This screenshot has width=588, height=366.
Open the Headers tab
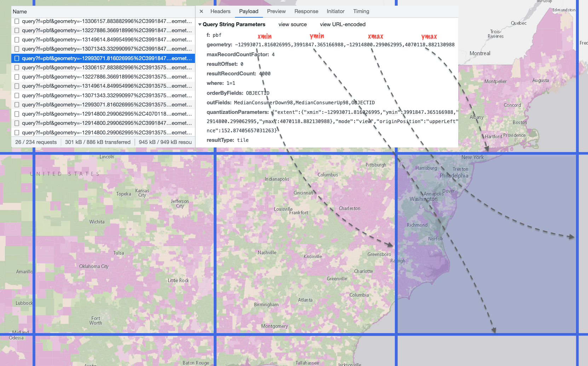click(x=220, y=11)
